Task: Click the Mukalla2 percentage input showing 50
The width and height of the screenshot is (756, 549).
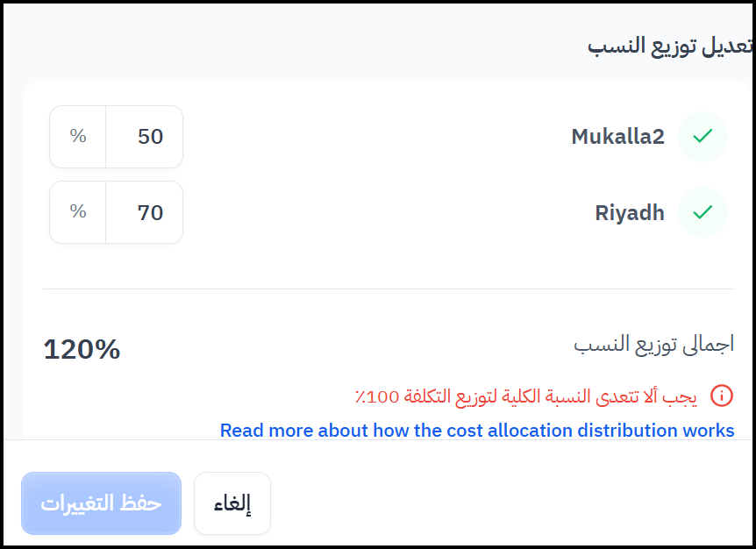Action: [144, 137]
